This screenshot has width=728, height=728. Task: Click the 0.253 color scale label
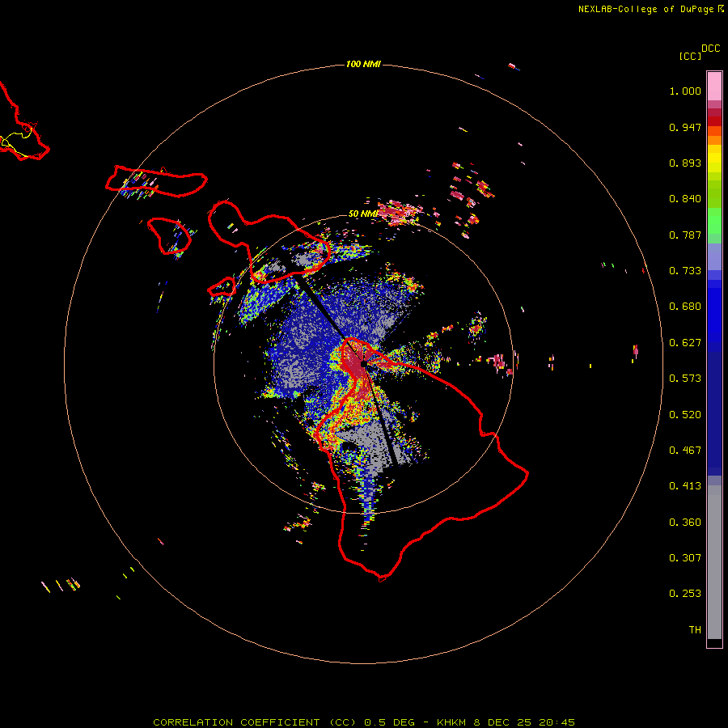tap(685, 594)
